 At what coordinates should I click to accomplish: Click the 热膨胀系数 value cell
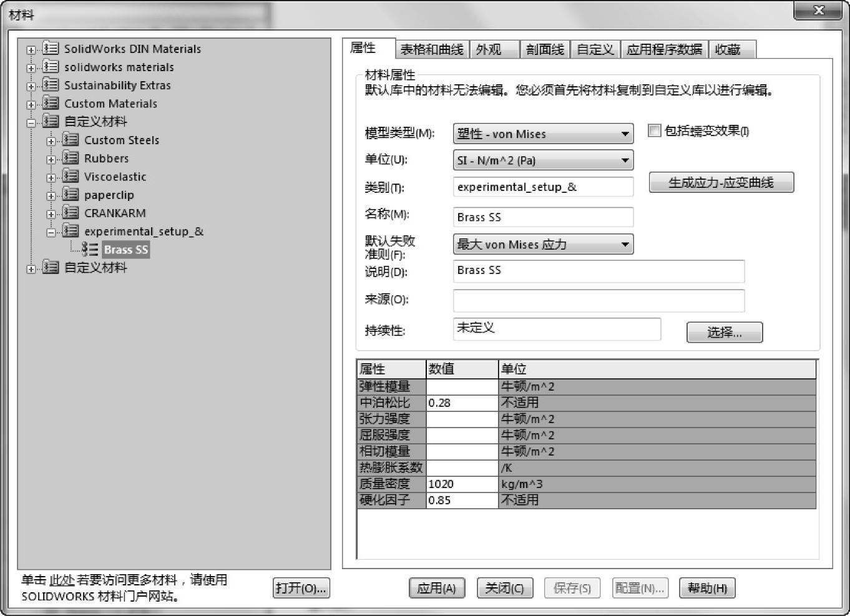point(462,467)
